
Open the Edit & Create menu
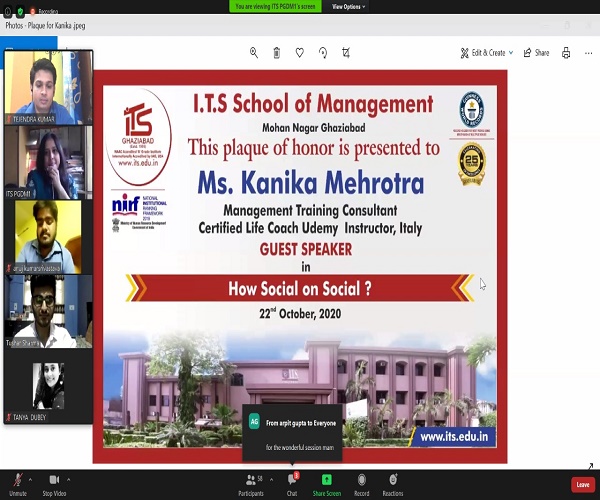(x=487, y=53)
